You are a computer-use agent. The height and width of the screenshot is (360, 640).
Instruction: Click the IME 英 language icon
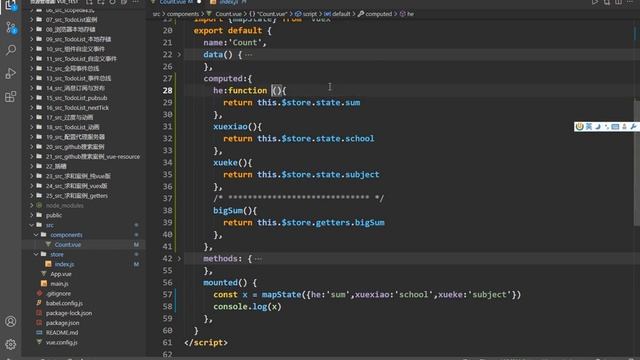(x=589, y=127)
